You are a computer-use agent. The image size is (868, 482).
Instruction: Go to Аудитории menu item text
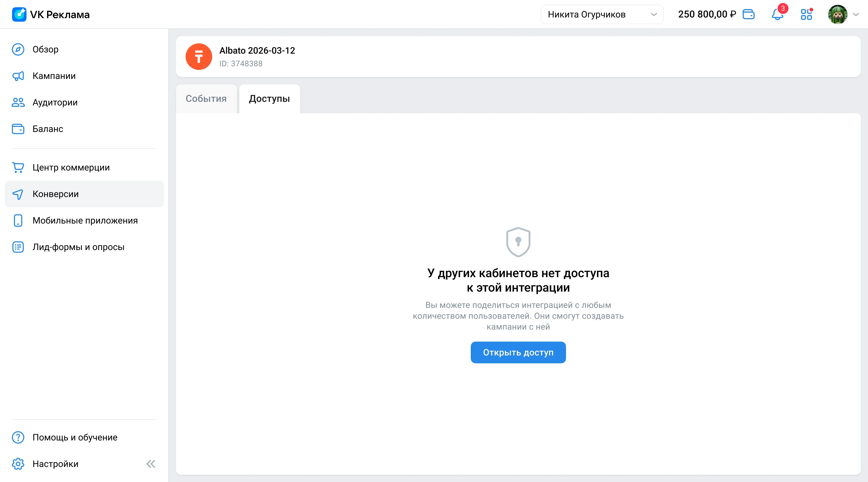coord(55,102)
